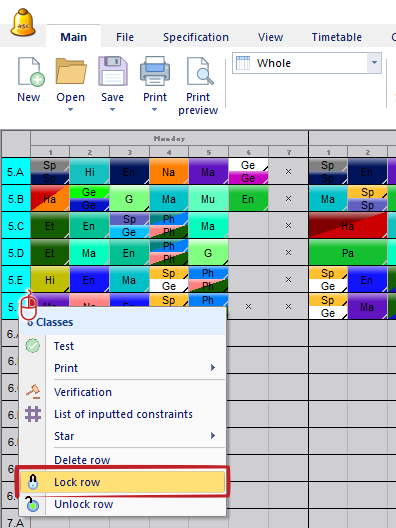Open the dropdown arrow under Save
396x528 pixels.
point(112,110)
